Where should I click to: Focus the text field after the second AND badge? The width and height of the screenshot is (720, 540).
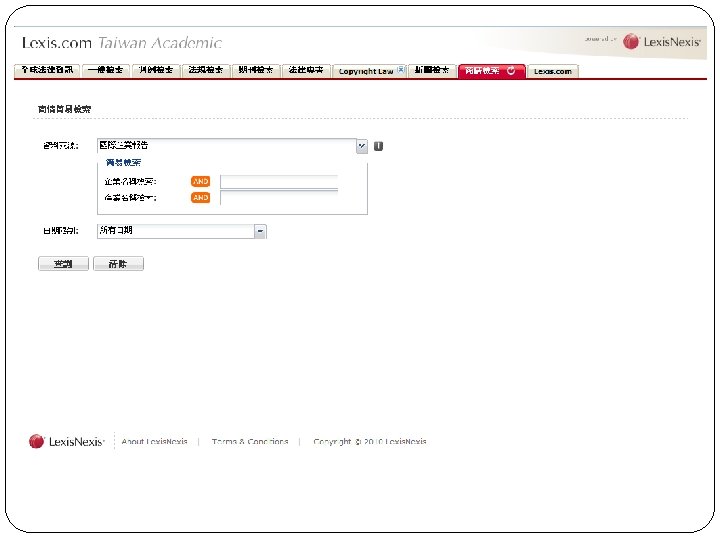tap(279, 197)
